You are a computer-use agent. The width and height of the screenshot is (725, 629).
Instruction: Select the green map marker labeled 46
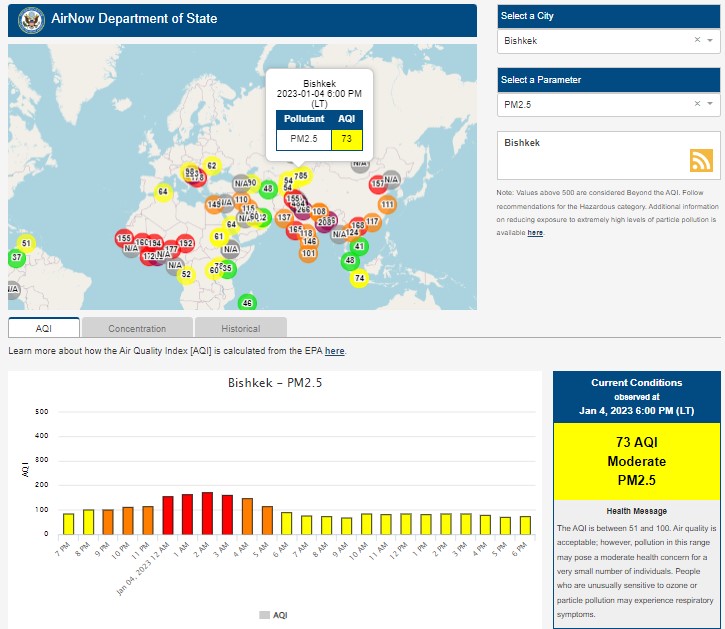(247, 303)
